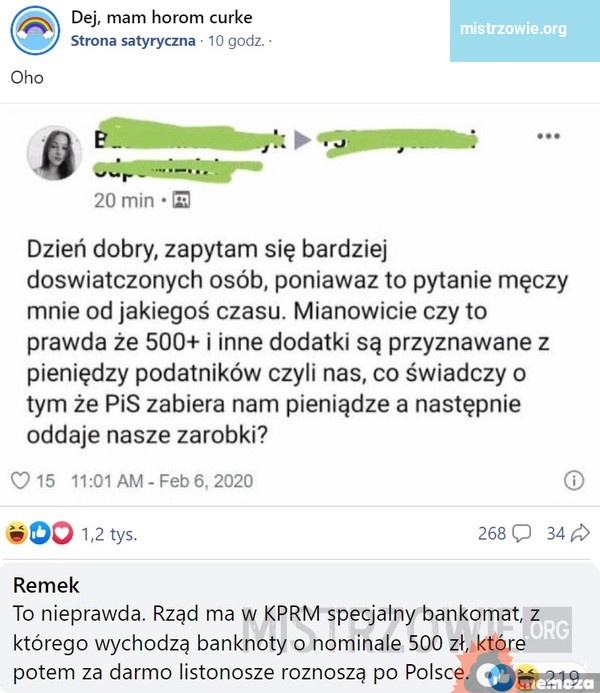Open the three-dot post options menu

pyautogui.click(x=548, y=136)
